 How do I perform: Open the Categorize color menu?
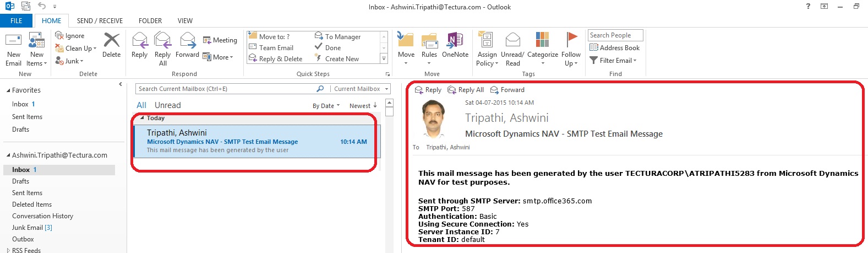[x=543, y=50]
